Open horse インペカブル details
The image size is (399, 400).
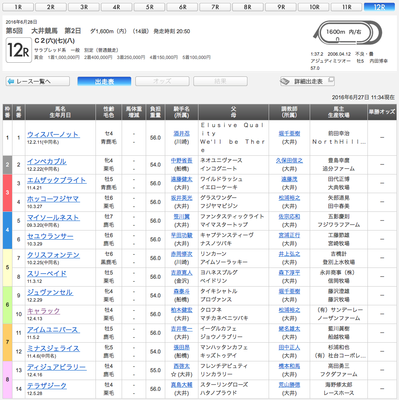(47, 161)
